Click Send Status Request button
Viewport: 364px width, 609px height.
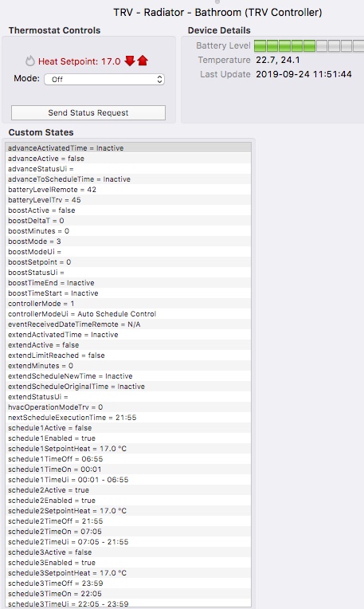point(88,112)
